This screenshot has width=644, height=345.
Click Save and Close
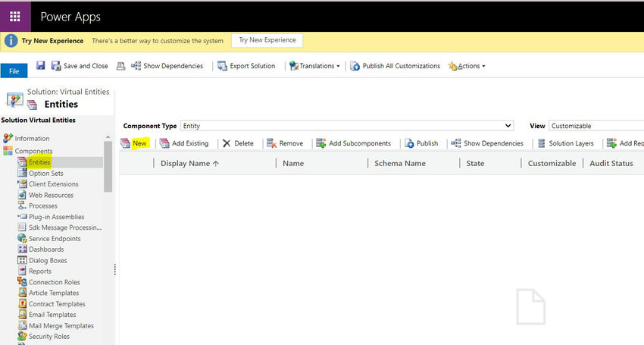point(80,66)
